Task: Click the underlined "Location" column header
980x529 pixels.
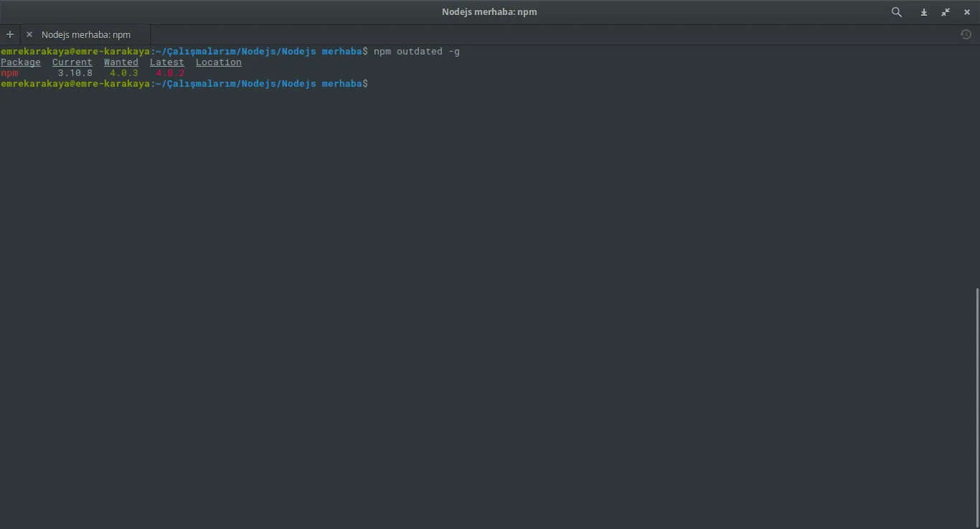Action: pos(218,62)
